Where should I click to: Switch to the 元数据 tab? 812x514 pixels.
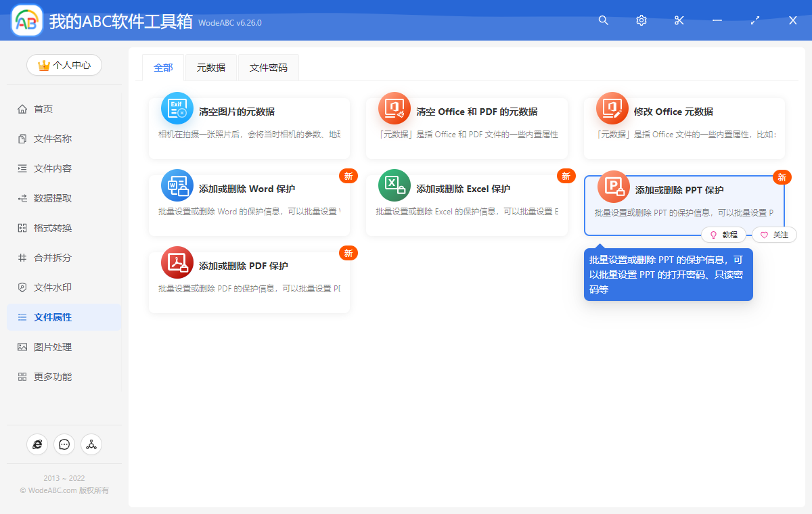210,68
